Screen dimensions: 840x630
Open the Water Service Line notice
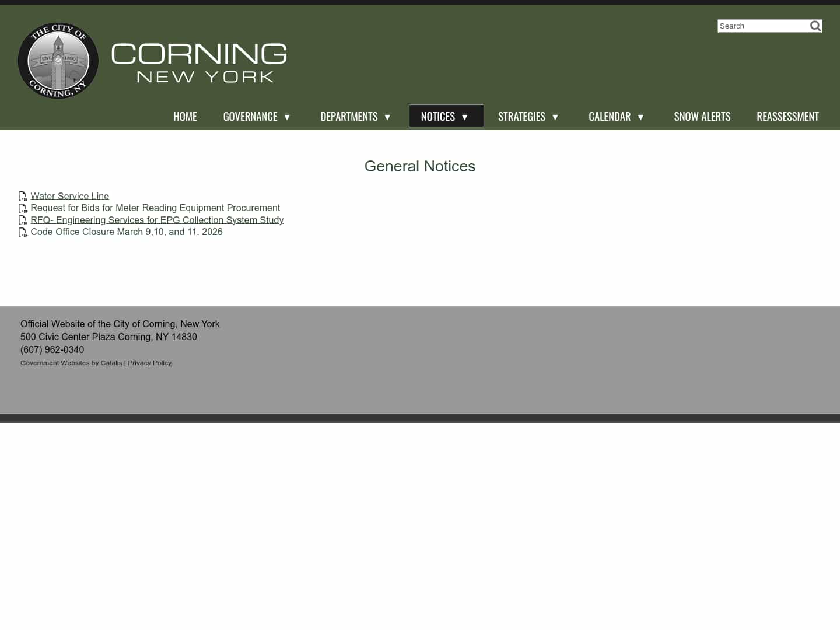pyautogui.click(x=69, y=196)
